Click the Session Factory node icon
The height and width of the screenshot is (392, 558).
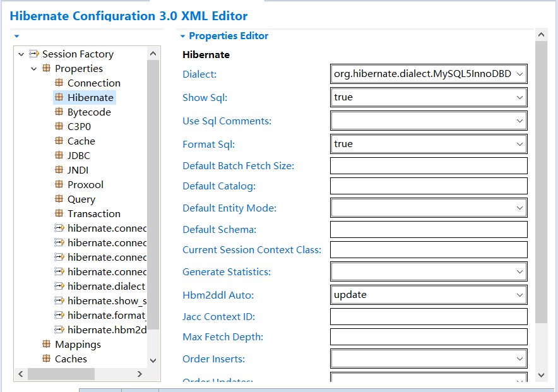[34, 54]
